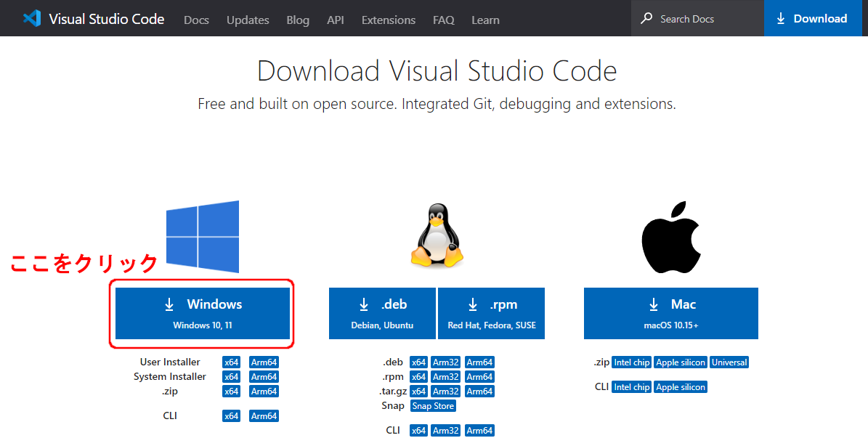Select Linux .deb Arm64
Image resolution: width=868 pixels, height=446 pixels.
479,362
